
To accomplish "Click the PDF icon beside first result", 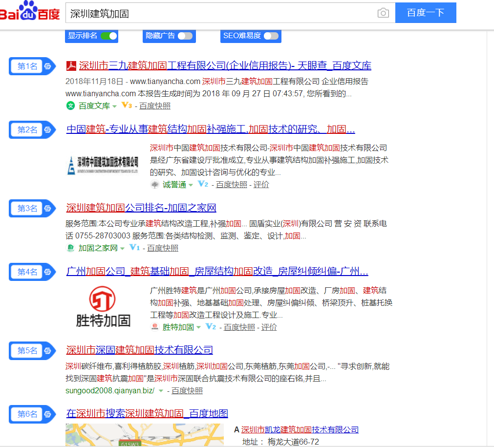I will (x=71, y=66).
